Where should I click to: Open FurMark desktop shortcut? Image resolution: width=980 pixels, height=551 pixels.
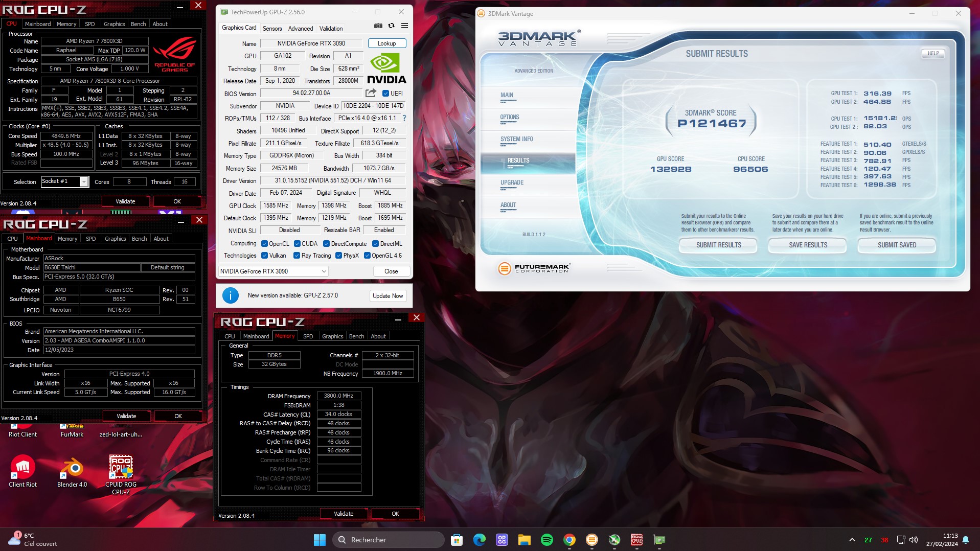(x=72, y=431)
